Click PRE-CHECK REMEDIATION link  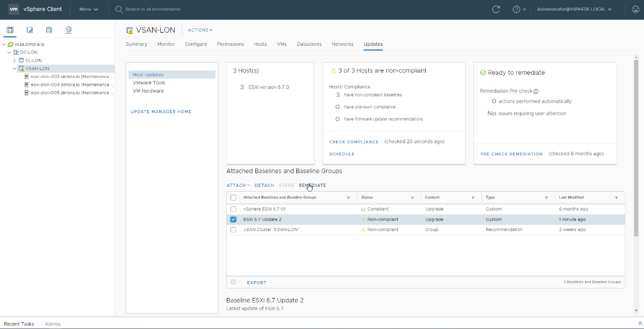click(x=511, y=154)
